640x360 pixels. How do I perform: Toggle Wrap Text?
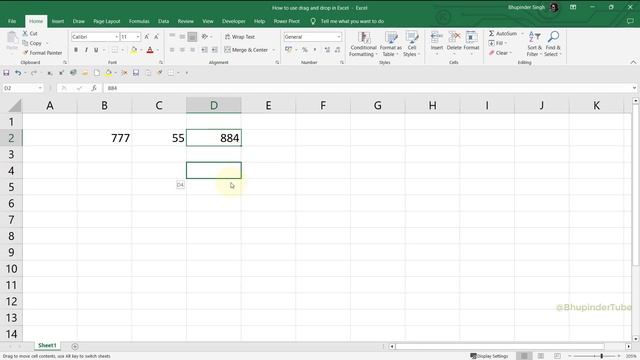pyautogui.click(x=240, y=37)
